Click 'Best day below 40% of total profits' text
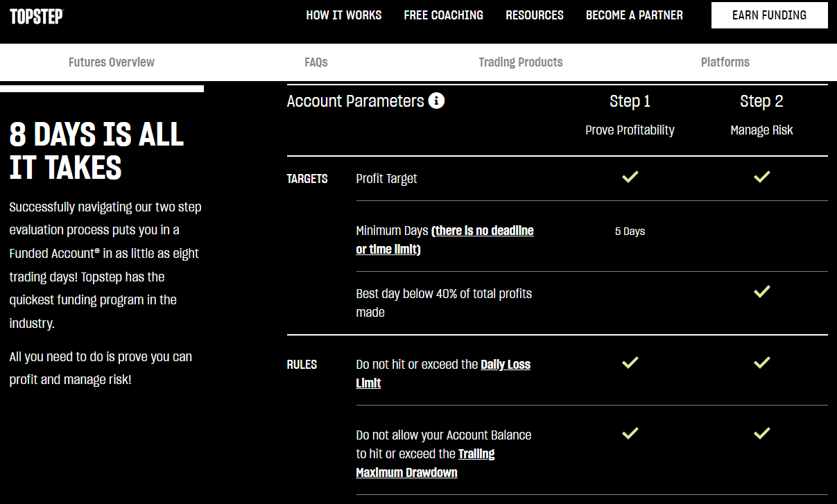Image resolution: width=837 pixels, height=504 pixels. [444, 303]
